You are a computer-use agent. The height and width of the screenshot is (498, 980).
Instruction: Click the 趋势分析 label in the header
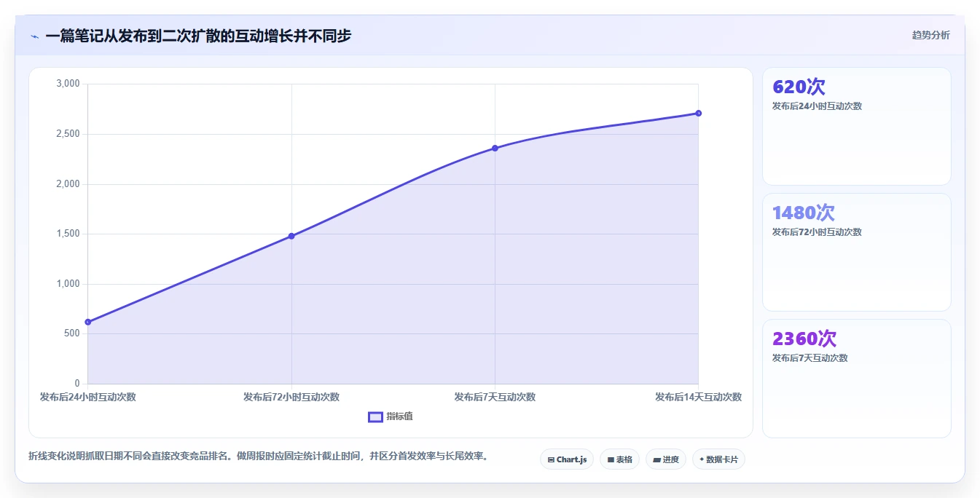[x=930, y=35]
